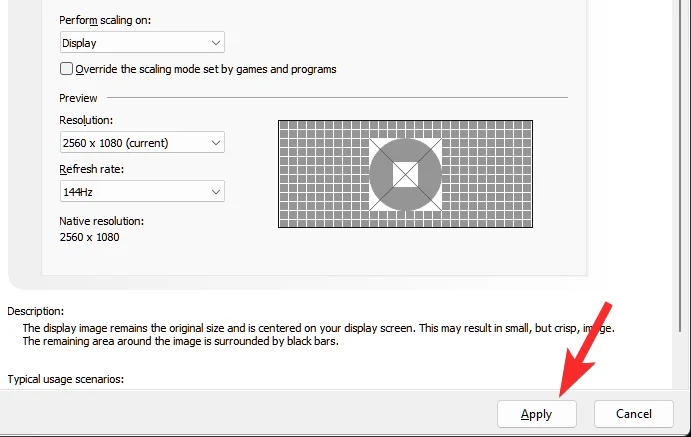Open the 144Hz refresh rate dropdown

(142, 191)
